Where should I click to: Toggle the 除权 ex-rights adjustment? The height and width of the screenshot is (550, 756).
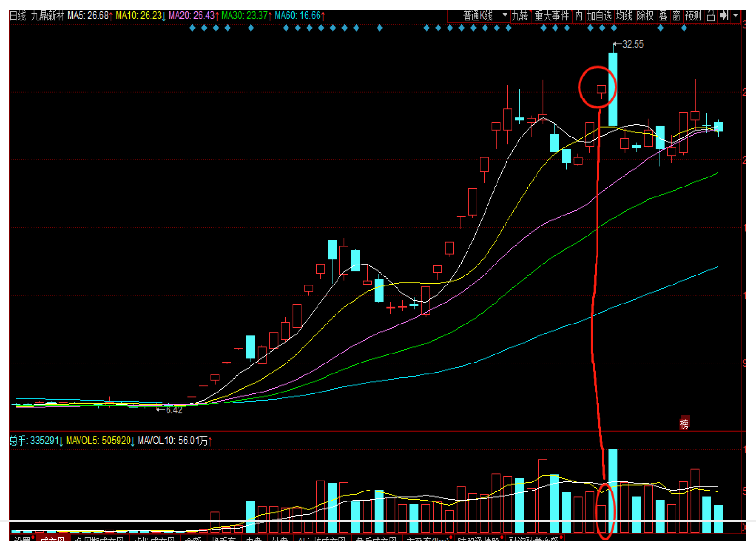click(x=645, y=16)
